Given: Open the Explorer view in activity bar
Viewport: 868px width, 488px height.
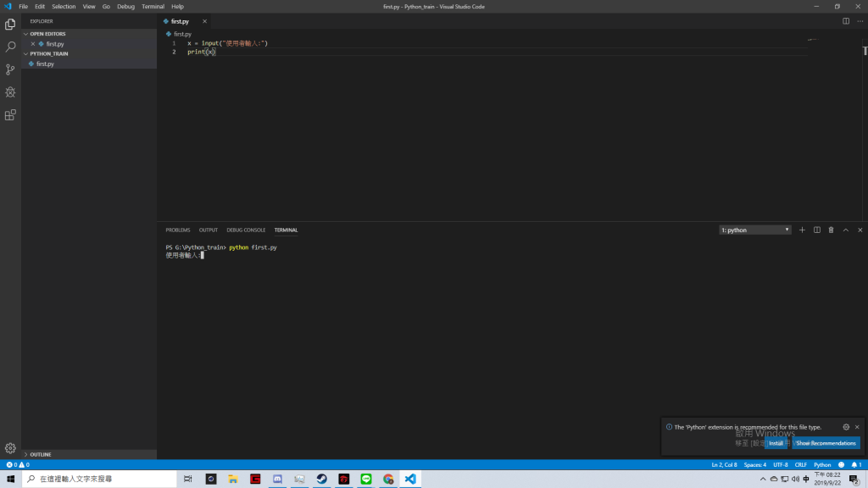Looking at the screenshot, I should (10, 25).
